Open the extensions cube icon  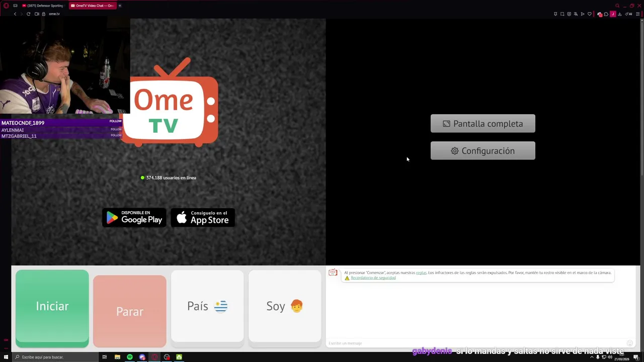[606, 14]
